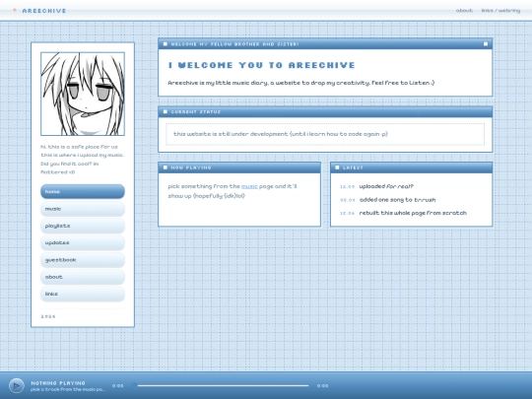Open the links / webring top link
This screenshot has width=532, height=399.
click(x=500, y=11)
